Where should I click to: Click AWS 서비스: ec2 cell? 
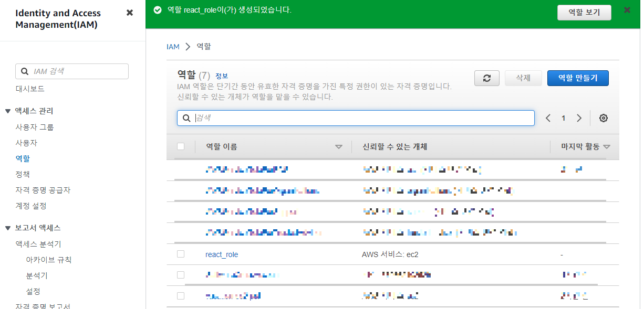[x=390, y=254]
